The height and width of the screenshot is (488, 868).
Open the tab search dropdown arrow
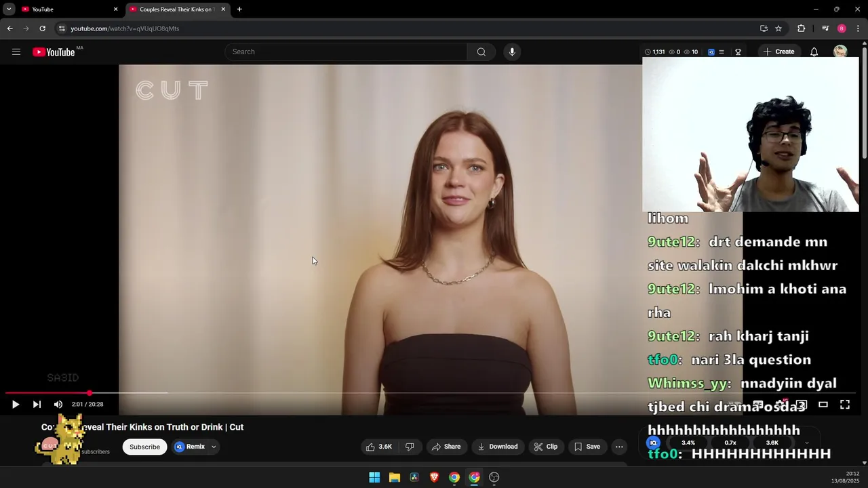click(9, 9)
